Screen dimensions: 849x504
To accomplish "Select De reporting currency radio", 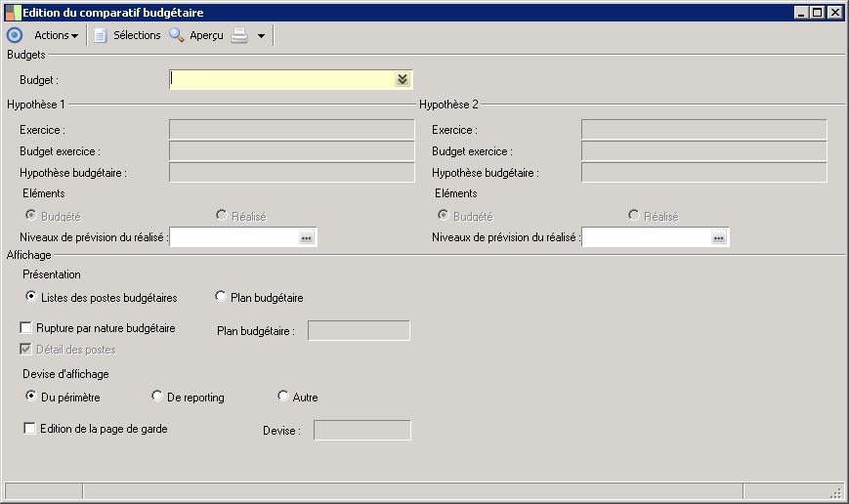I will [x=157, y=396].
